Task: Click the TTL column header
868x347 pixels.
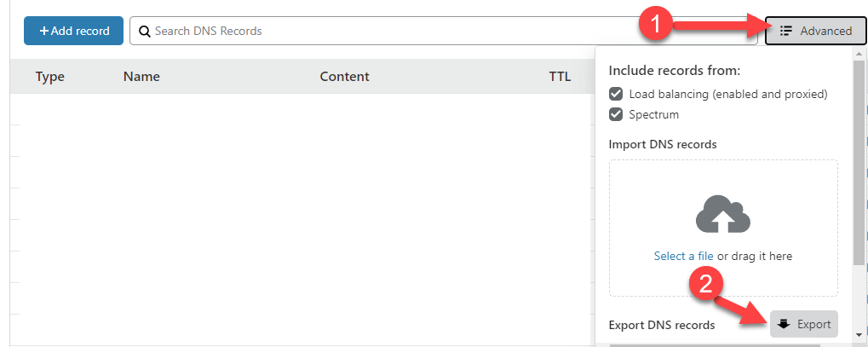Action: coord(560,77)
